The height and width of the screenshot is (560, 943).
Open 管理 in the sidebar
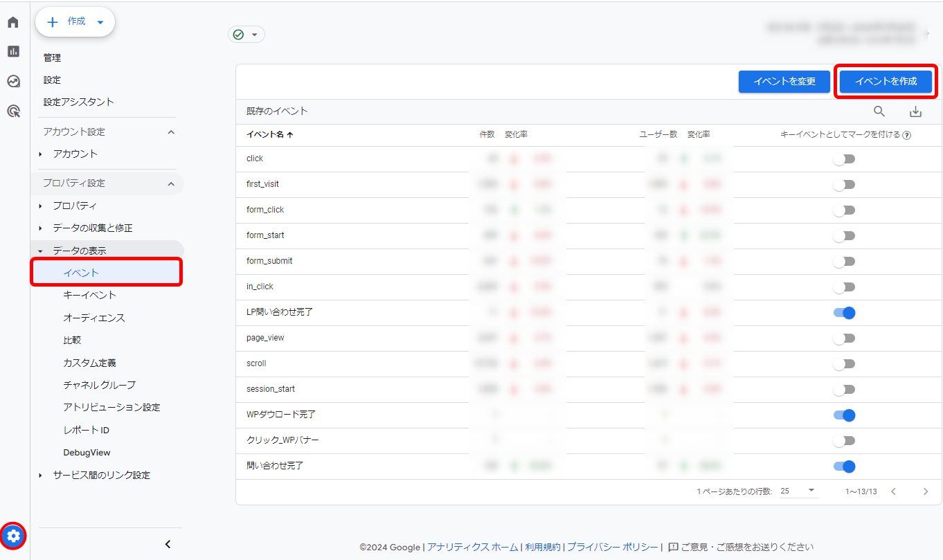point(52,57)
